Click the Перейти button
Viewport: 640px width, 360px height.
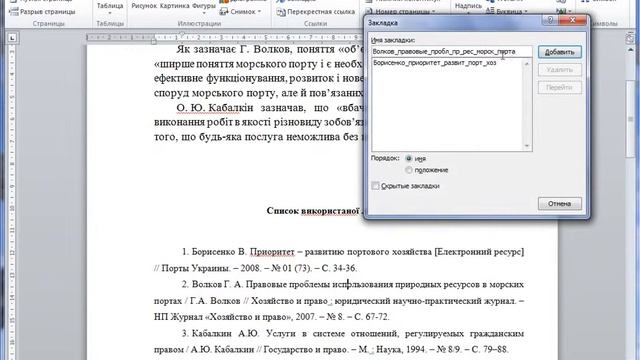[560, 87]
